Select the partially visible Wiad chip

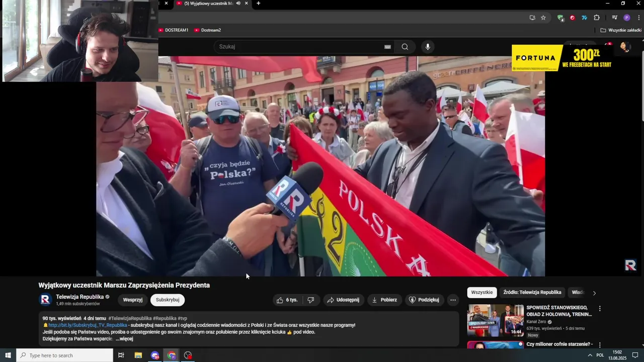click(x=578, y=292)
